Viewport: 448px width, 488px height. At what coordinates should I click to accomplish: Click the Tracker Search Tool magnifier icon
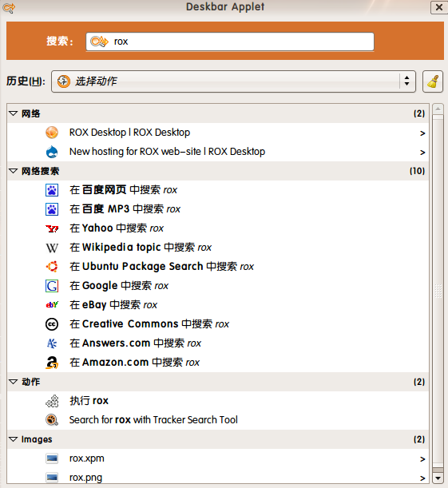(52, 420)
